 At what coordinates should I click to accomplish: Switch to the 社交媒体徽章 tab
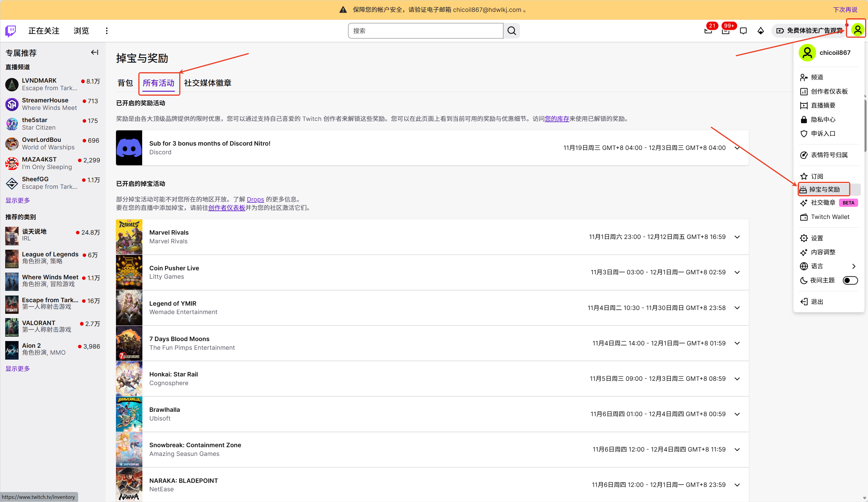click(207, 83)
